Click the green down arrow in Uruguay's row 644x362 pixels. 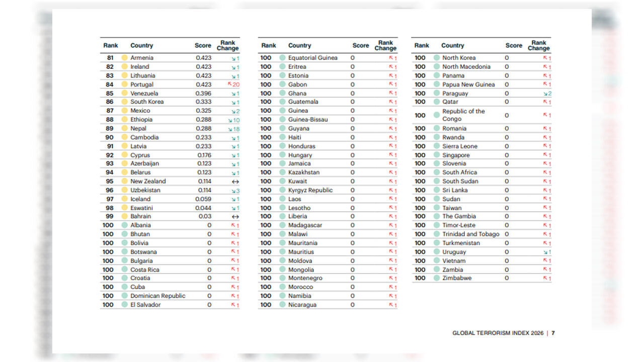coord(545,252)
